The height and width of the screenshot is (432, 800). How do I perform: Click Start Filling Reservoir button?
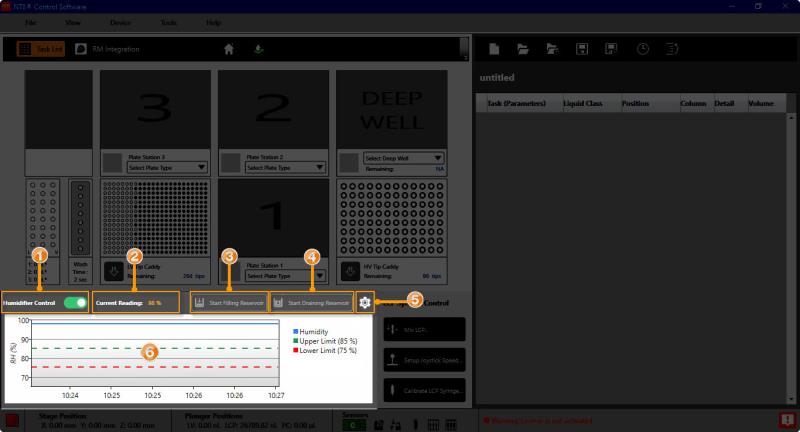point(229,302)
